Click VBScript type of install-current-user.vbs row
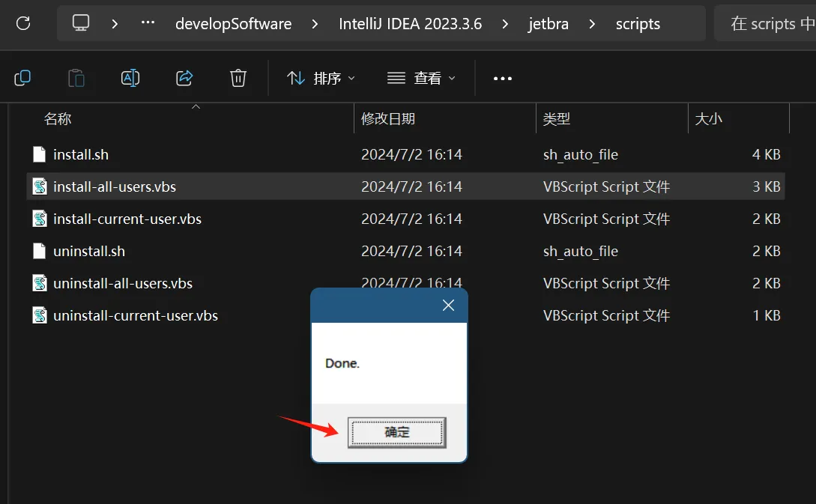Viewport: 816px width, 504px height. pyautogui.click(x=606, y=219)
